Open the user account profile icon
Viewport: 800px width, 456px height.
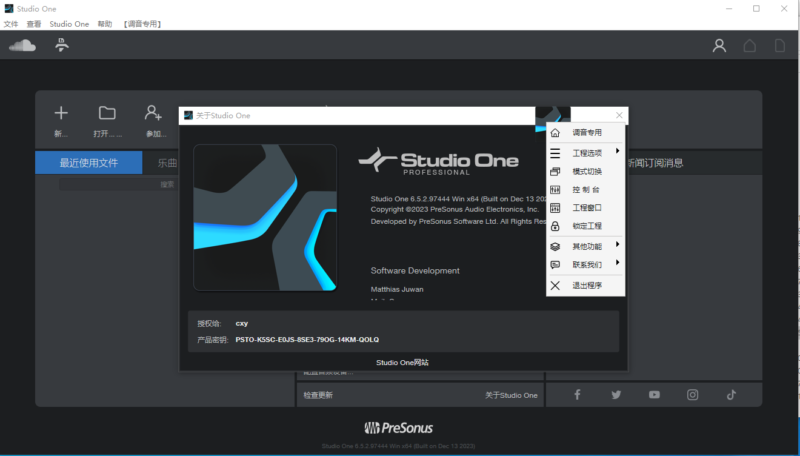[x=719, y=45]
